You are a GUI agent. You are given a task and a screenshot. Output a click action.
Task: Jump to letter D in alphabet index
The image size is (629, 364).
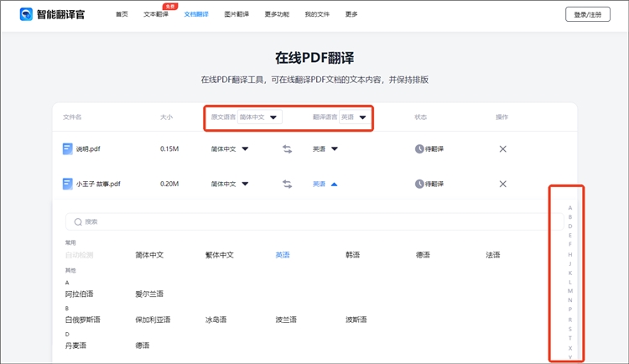[570, 226]
